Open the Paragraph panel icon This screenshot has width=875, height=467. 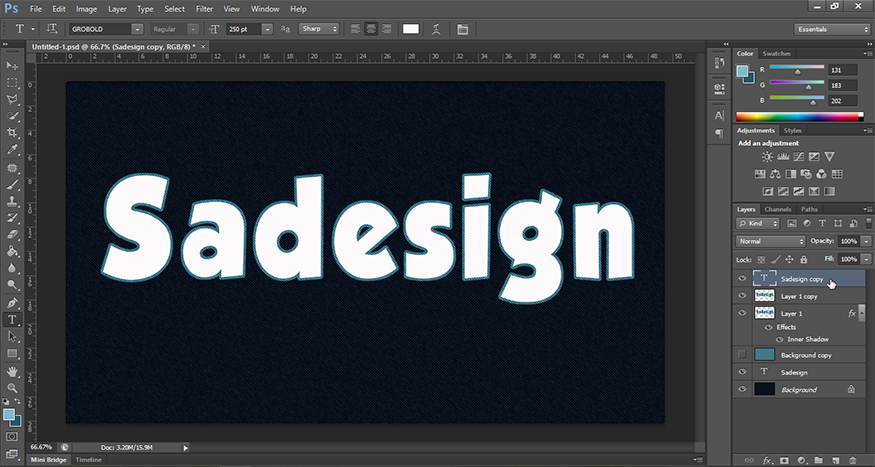(719, 133)
